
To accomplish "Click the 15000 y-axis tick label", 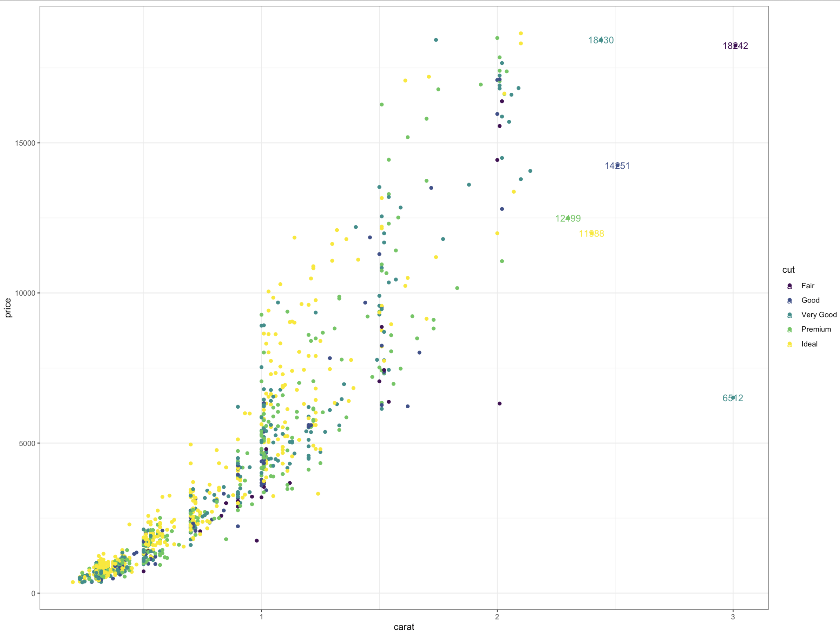I will pos(25,143).
